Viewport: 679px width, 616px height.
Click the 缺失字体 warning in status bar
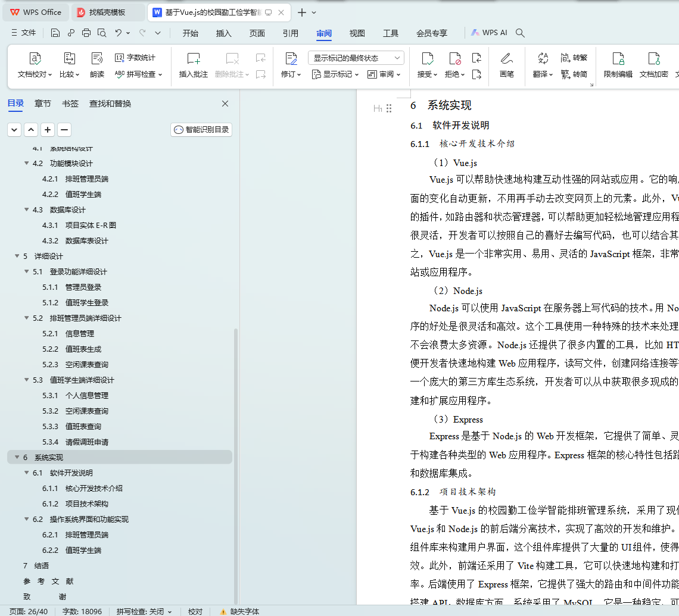tap(239, 611)
